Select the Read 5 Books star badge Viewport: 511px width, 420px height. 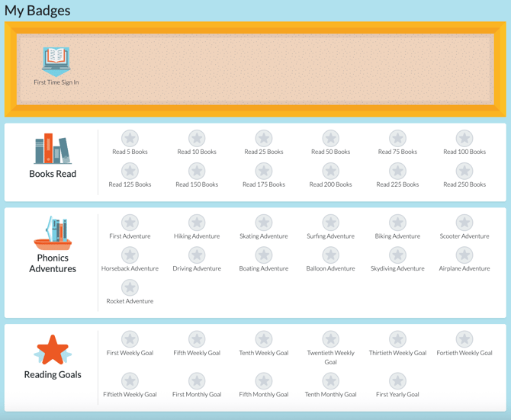pyautogui.click(x=130, y=139)
